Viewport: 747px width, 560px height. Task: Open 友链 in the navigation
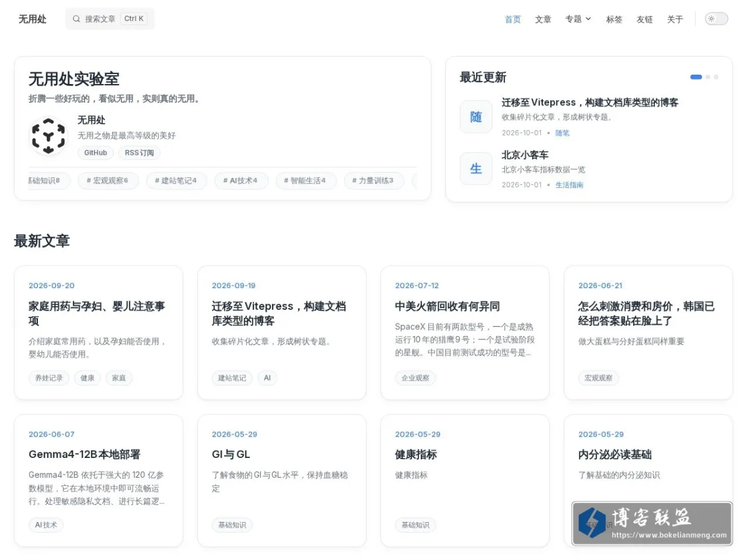(645, 19)
